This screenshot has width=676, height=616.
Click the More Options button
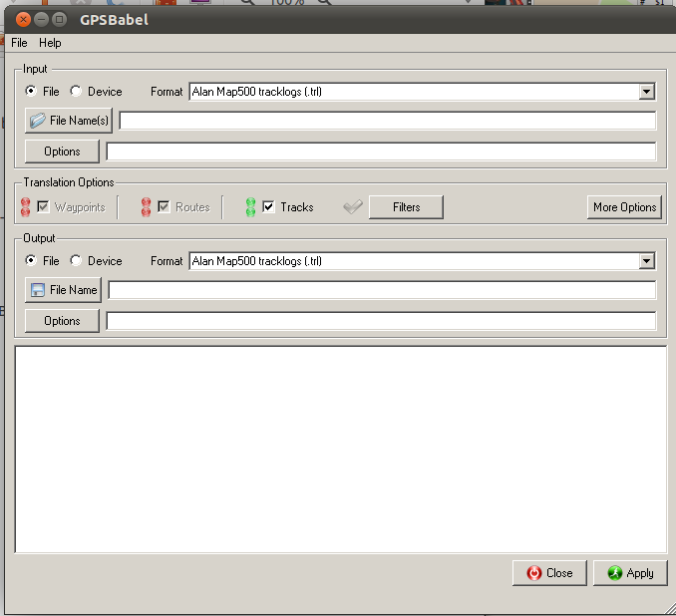pyautogui.click(x=624, y=207)
